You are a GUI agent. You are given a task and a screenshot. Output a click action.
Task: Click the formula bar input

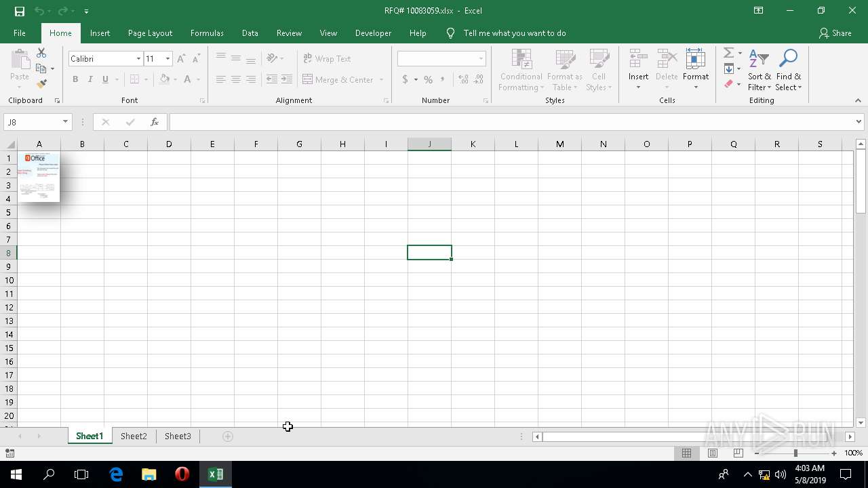(512, 122)
